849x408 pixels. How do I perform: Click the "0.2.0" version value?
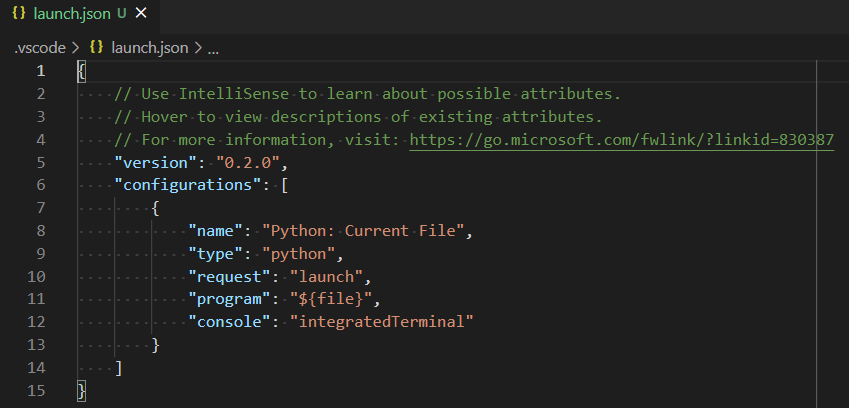[x=248, y=163]
